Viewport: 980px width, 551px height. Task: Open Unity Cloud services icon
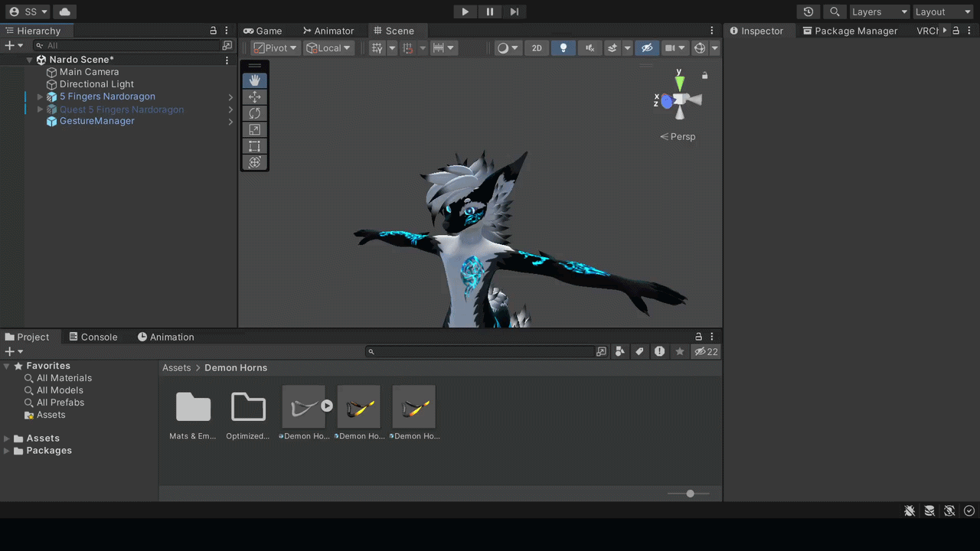pos(64,11)
